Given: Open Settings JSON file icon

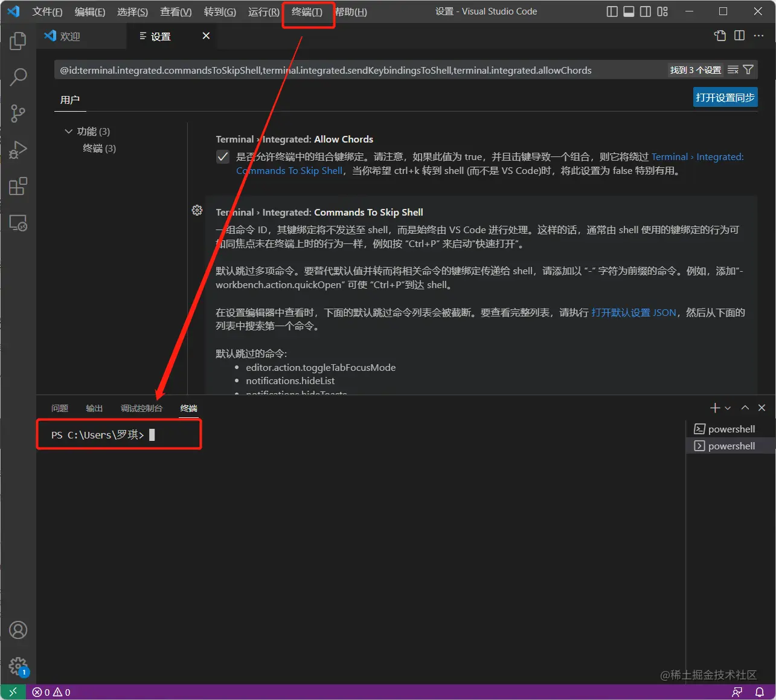Looking at the screenshot, I should pyautogui.click(x=720, y=36).
